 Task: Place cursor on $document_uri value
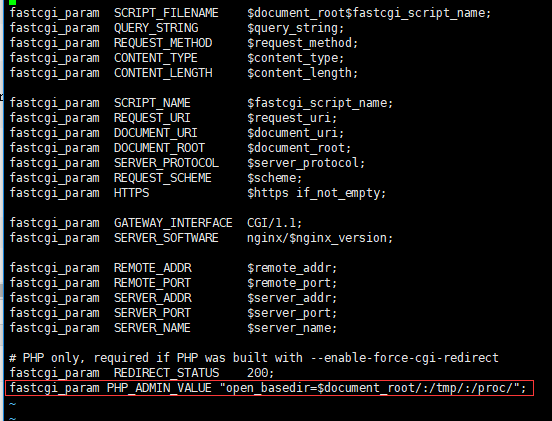tap(295, 133)
